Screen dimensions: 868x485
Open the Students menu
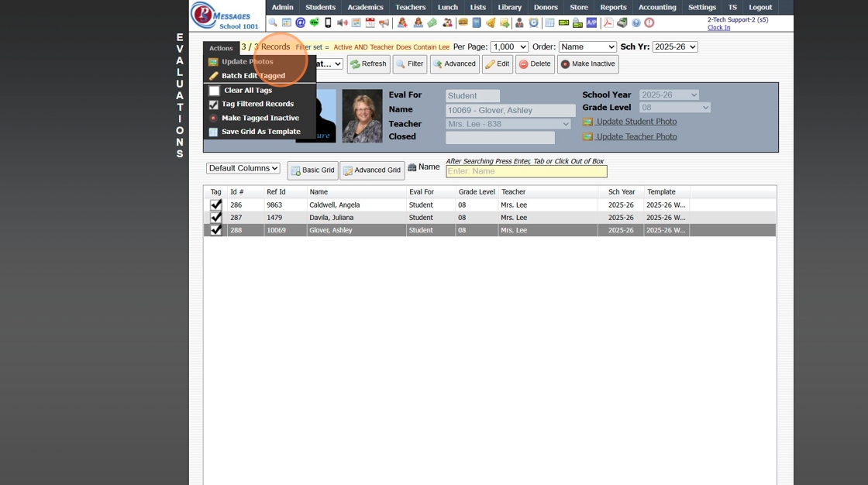click(x=321, y=7)
